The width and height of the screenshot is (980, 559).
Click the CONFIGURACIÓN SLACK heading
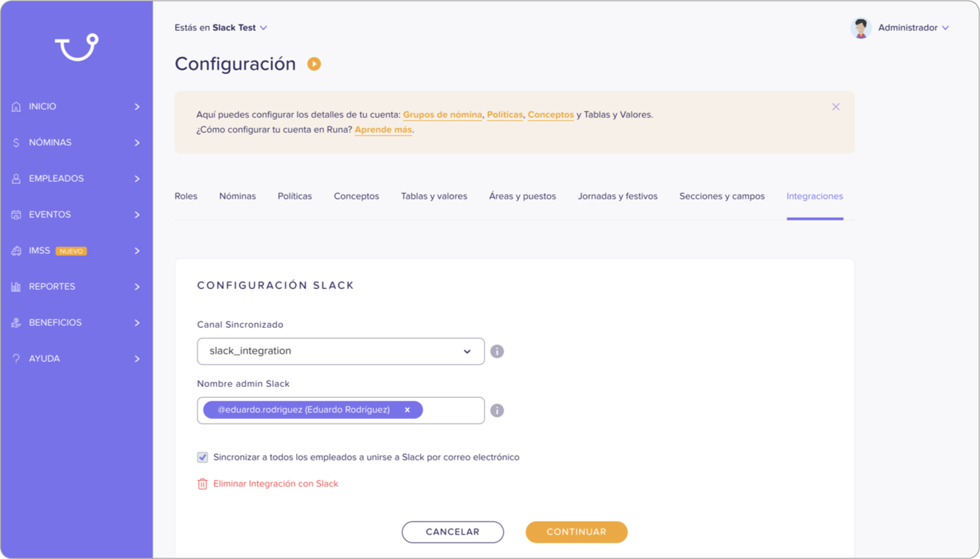276,286
